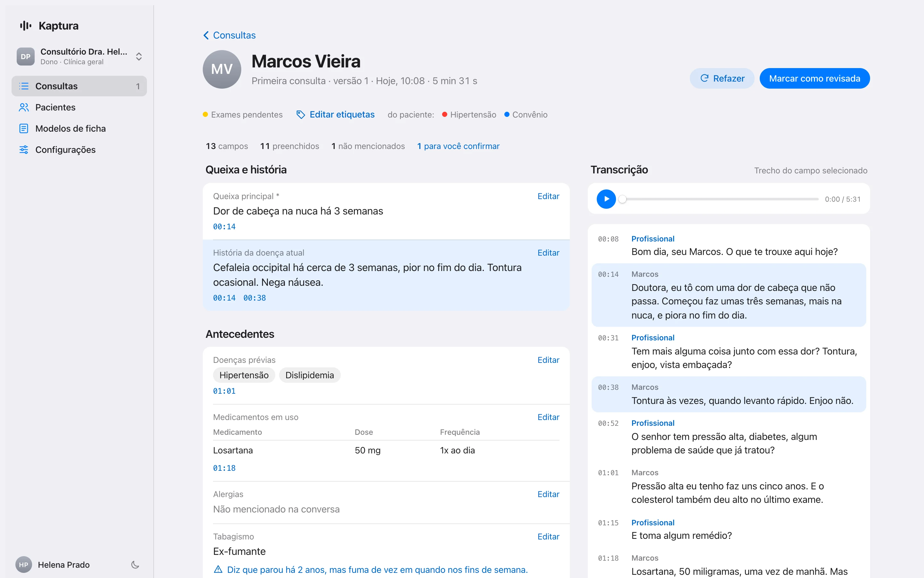The height and width of the screenshot is (578, 924).
Task: Click the Consultas list icon
Action: (24, 86)
